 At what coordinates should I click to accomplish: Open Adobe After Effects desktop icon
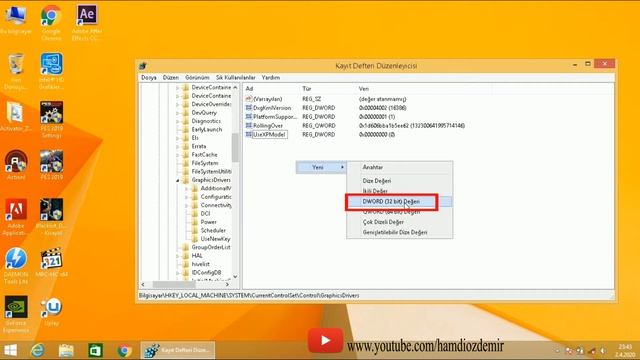87,22
